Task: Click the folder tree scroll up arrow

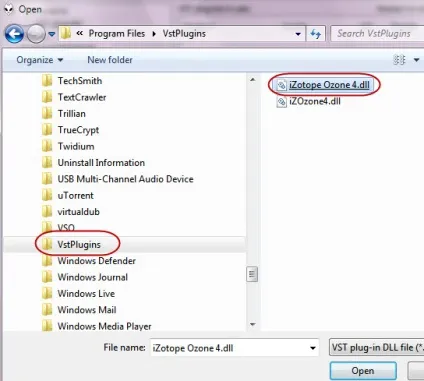Action: [x=252, y=80]
